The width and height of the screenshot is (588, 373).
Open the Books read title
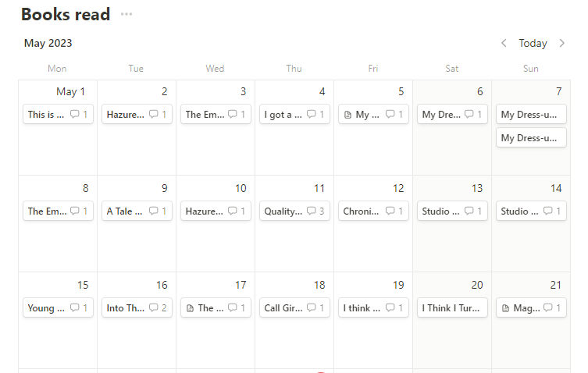66,15
